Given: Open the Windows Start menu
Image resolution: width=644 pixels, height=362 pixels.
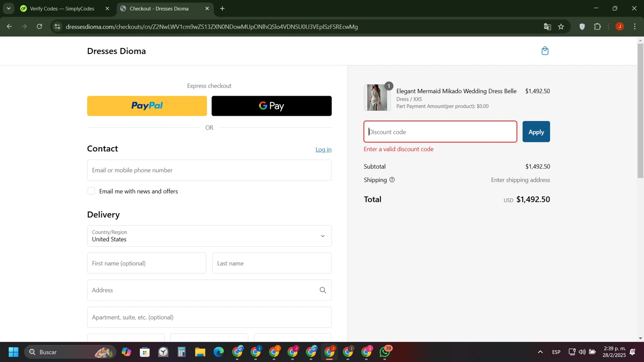Looking at the screenshot, I should 13,352.
